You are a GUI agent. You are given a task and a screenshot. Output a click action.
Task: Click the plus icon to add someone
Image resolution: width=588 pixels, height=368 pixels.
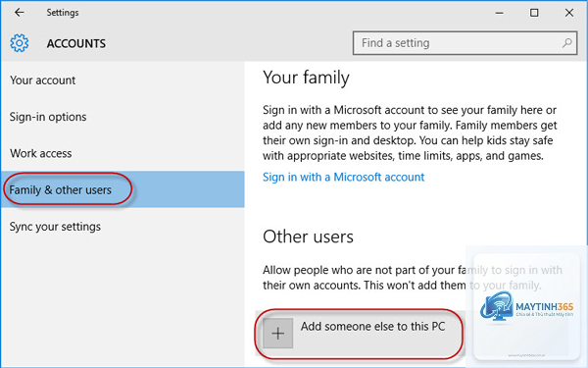(x=278, y=333)
